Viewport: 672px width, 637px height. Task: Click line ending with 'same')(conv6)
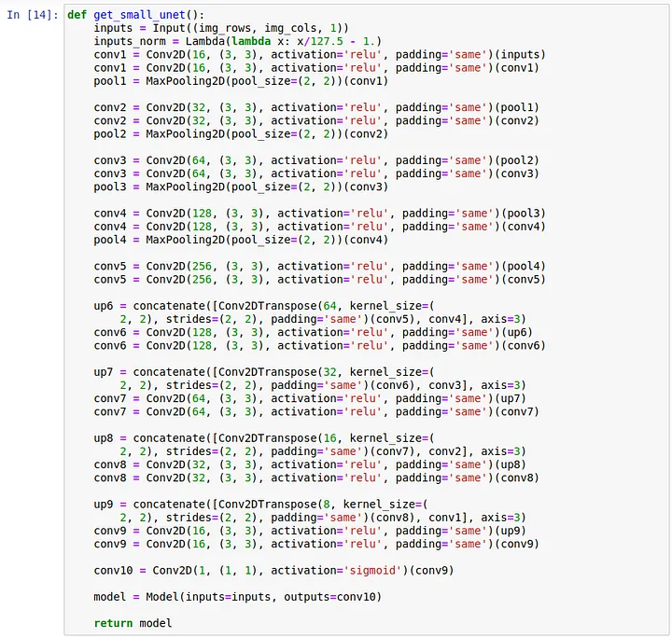pos(320,346)
